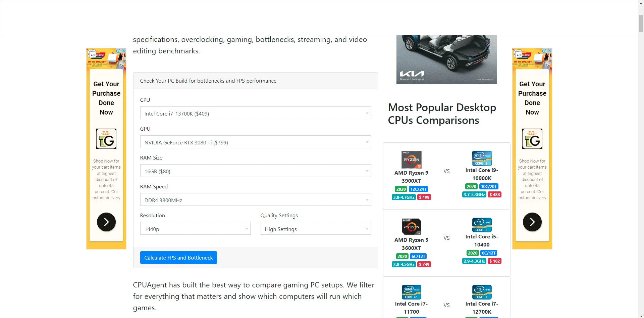Click the $ 182 price badge for i5-10400
644x318 pixels.
tap(494, 261)
